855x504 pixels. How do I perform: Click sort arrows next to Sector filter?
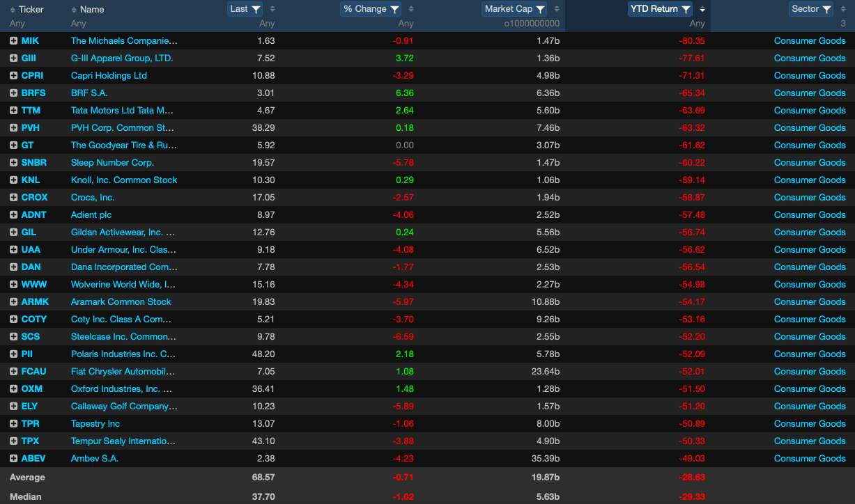[843, 9]
